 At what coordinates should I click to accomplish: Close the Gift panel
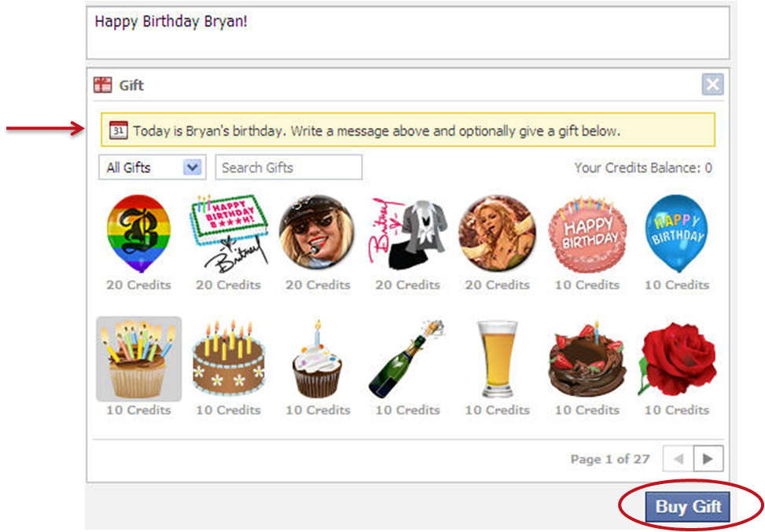point(712,85)
